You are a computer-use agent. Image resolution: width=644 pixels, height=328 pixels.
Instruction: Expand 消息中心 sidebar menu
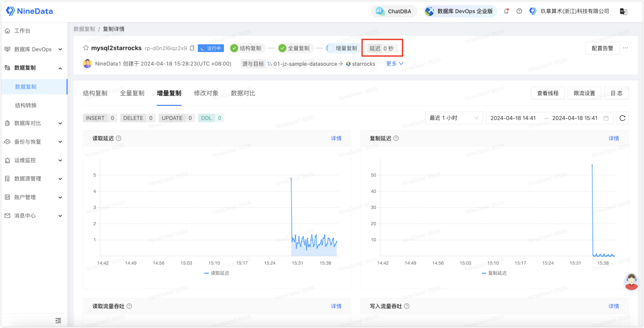pos(34,215)
